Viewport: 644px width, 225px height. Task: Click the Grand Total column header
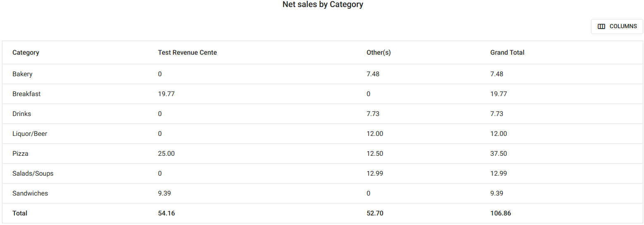pos(507,53)
